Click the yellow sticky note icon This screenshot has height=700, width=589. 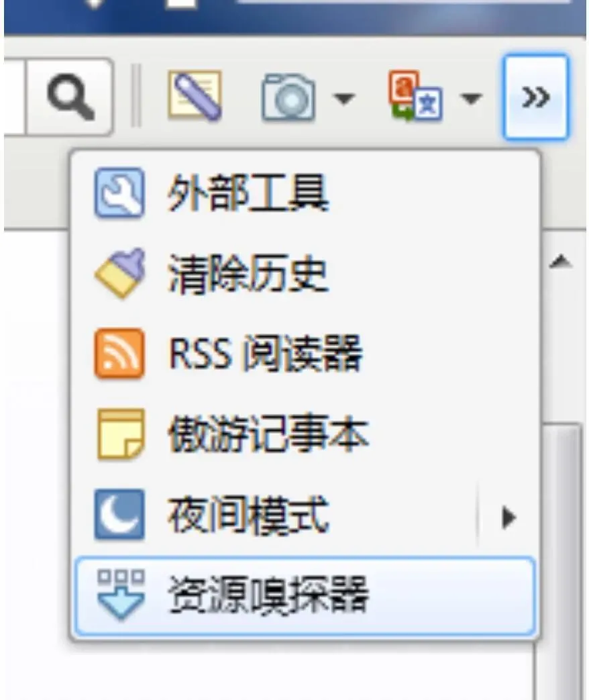point(121,434)
